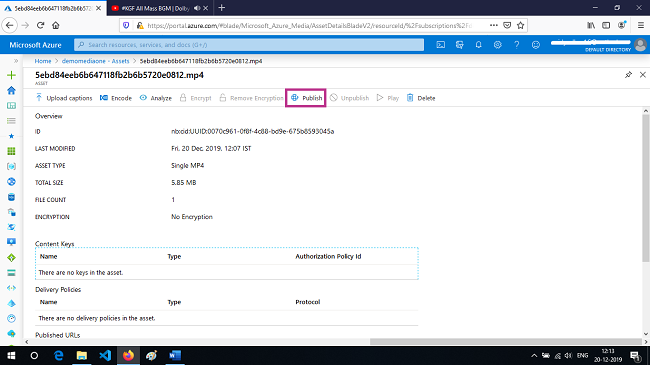The image size is (650, 365).
Task: Click Authorization Policy Id column header
Action: pyautogui.click(x=328, y=256)
